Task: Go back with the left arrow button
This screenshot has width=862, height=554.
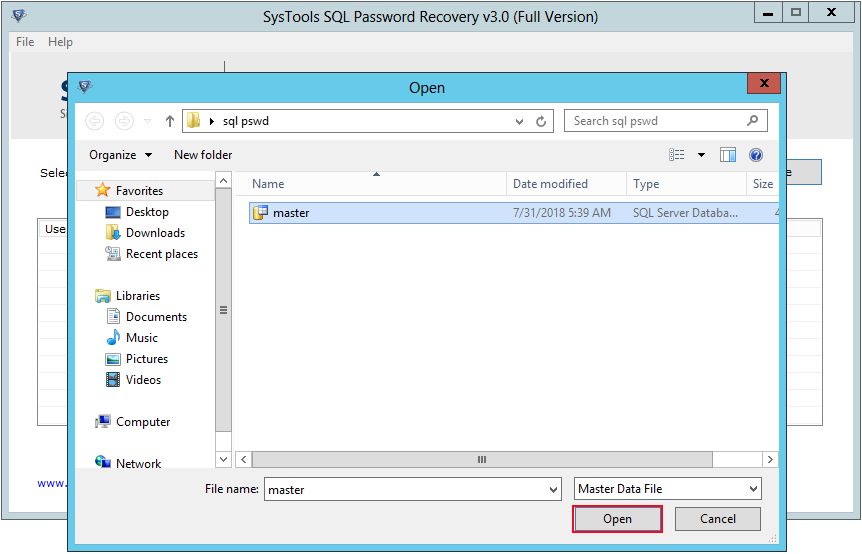Action: [x=95, y=121]
